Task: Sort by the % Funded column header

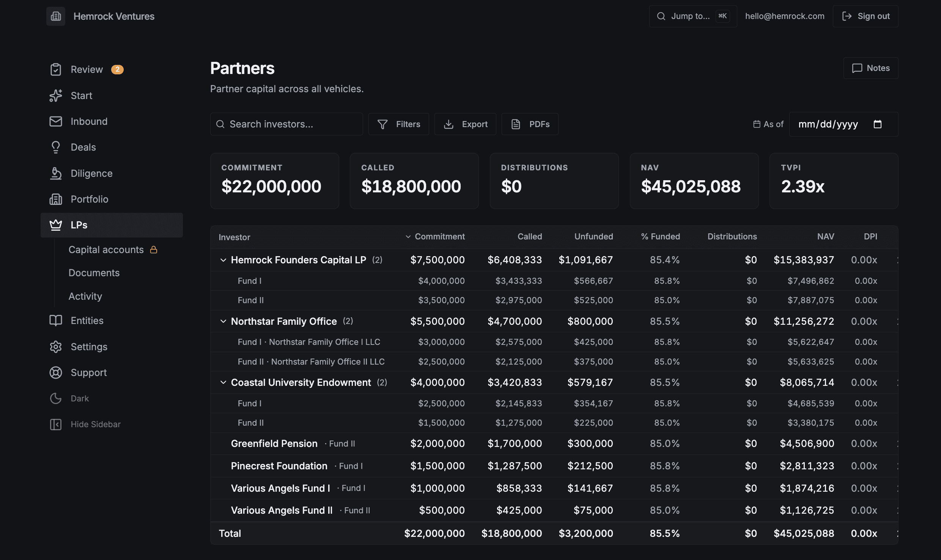Action: (x=661, y=237)
